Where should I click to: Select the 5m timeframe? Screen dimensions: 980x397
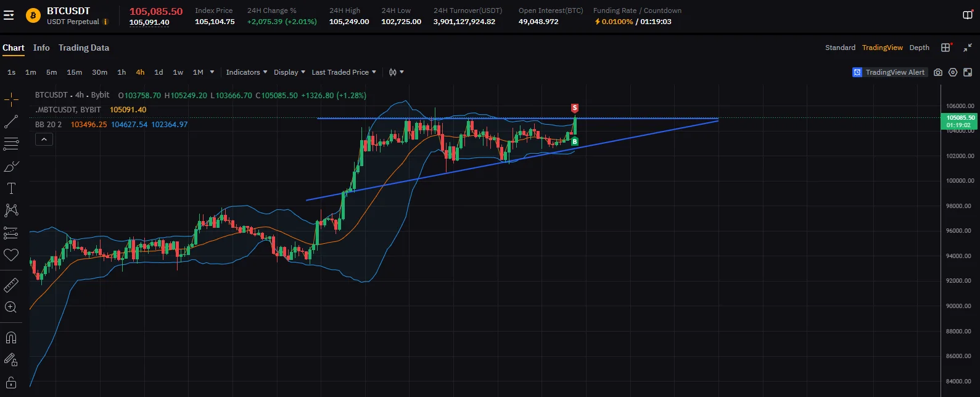pos(51,72)
